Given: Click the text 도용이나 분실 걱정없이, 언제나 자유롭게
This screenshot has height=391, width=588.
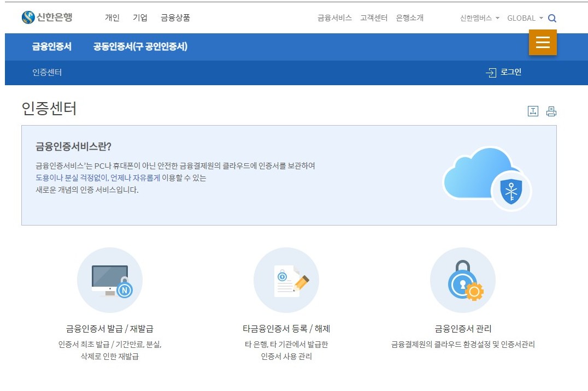Looking at the screenshot, I should 98,177.
